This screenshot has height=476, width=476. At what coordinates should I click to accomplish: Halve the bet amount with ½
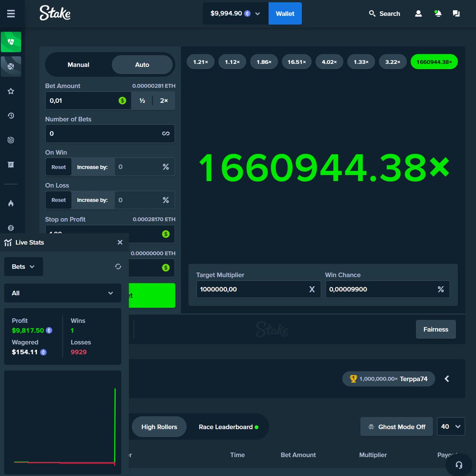point(142,100)
